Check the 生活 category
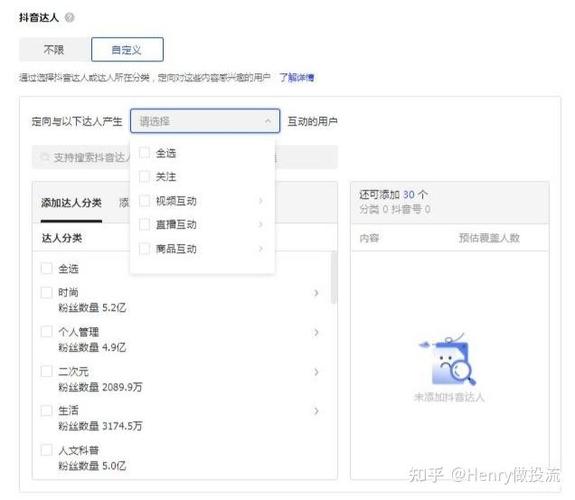The width and height of the screenshot is (575, 500). click(x=47, y=410)
